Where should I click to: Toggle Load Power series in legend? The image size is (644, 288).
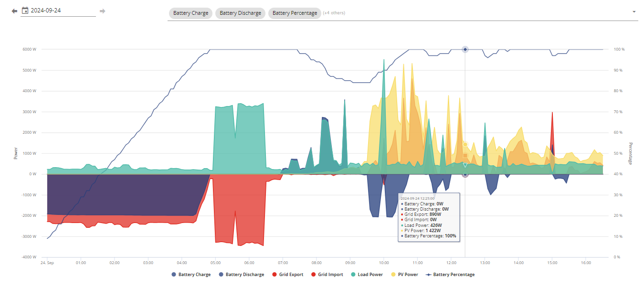[367, 275]
